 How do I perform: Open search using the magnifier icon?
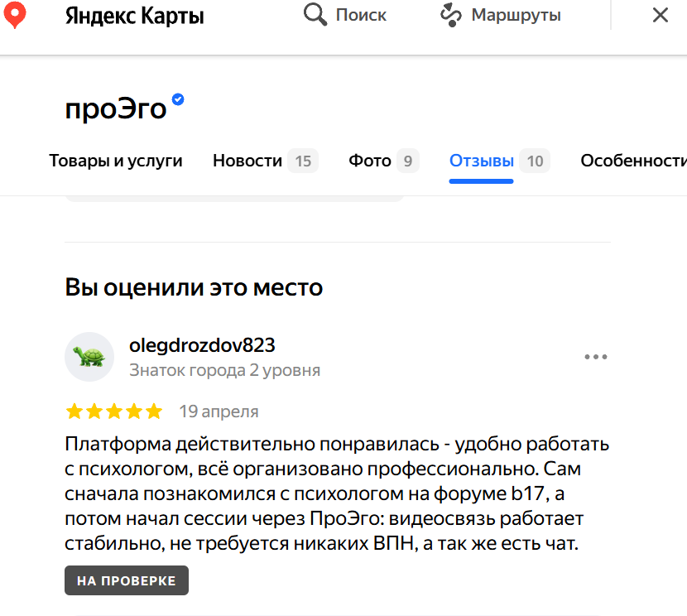tap(315, 15)
